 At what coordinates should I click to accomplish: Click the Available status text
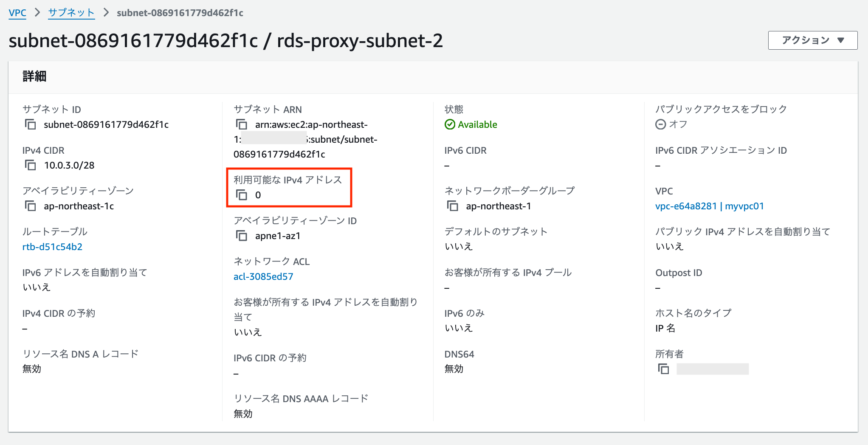477,124
